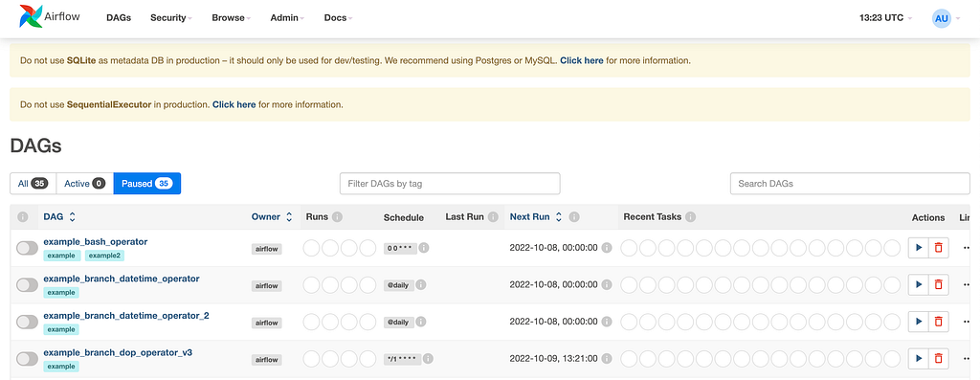This screenshot has width=980, height=380.
Task: Click schedule info icon for @daily example_branch_datetime_operator_2
Action: point(421,322)
